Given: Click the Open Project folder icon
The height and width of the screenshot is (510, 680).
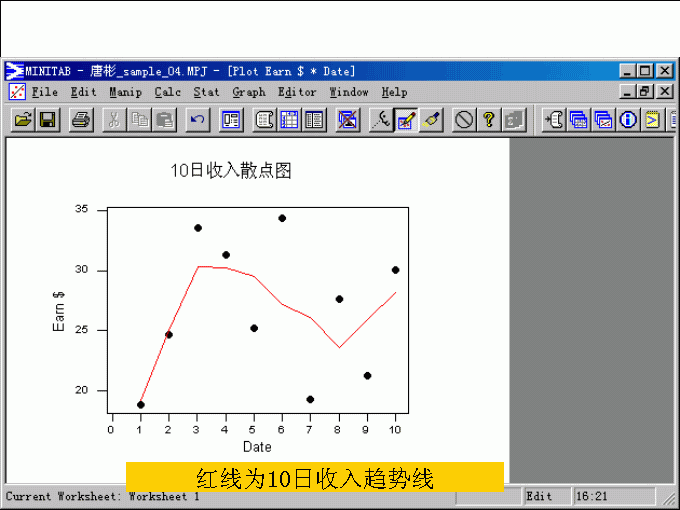Looking at the screenshot, I should tap(22, 120).
